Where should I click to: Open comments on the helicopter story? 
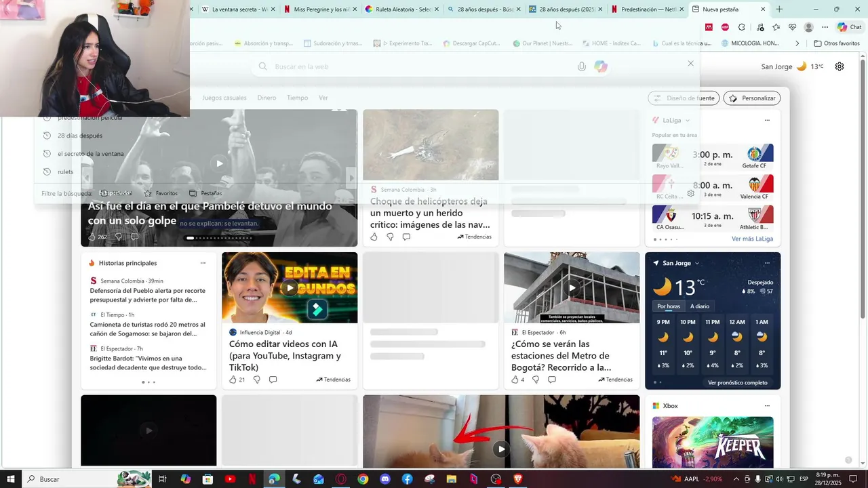click(x=406, y=237)
